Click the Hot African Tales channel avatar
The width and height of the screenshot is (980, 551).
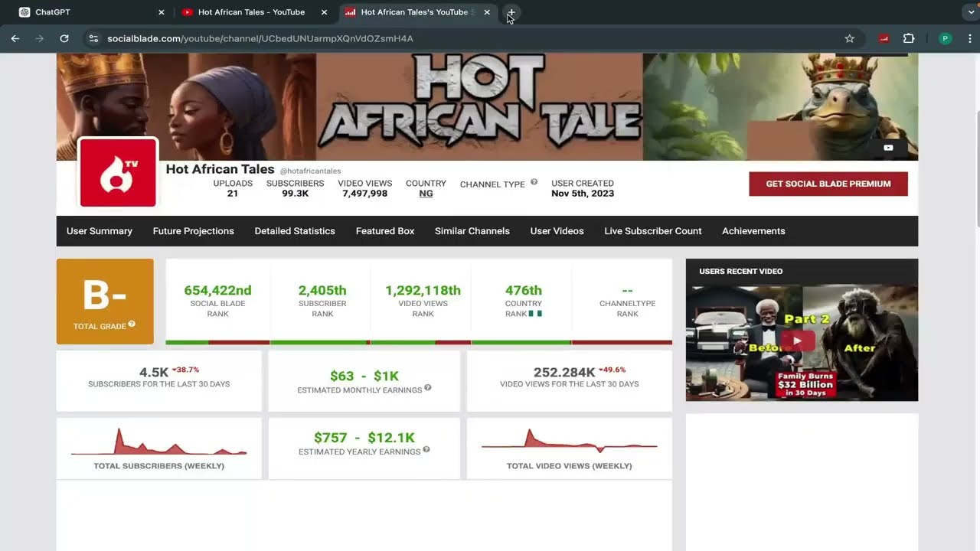[x=118, y=173]
